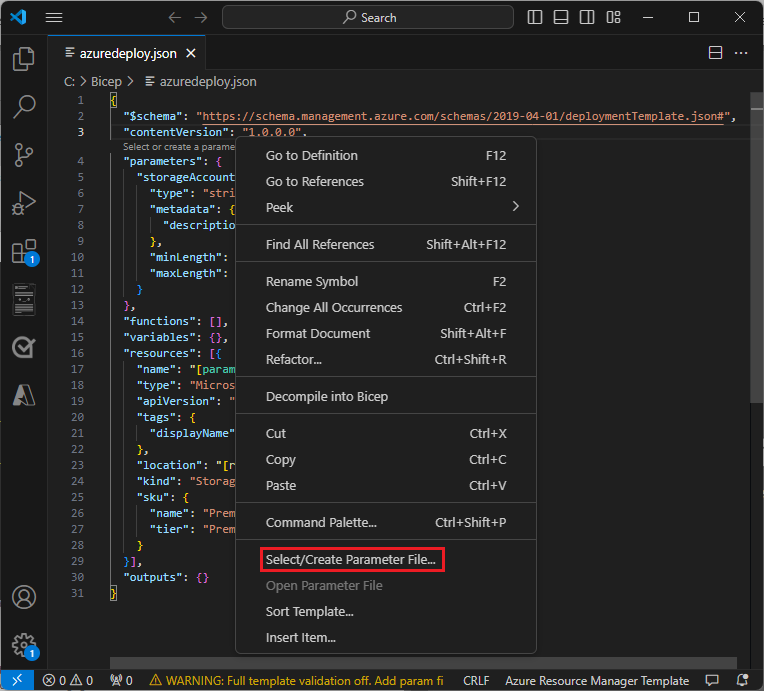Open Source Control view
Screen dimensions: 764x691
tap(23, 154)
